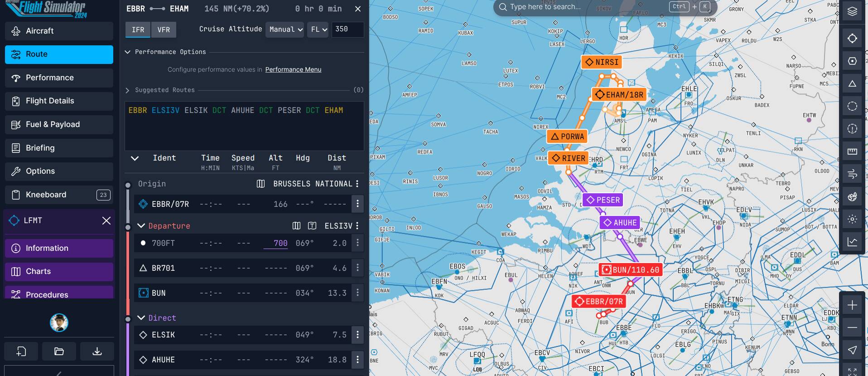Collapse the Performance Options section
Screen dimensions: 868x376
coord(128,52)
